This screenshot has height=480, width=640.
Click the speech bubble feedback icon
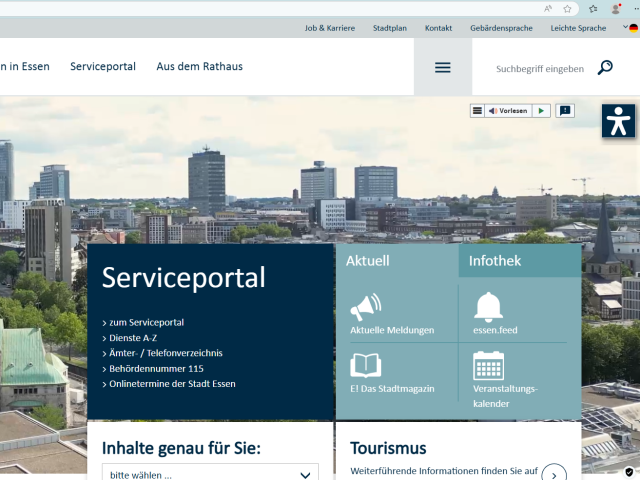point(565,111)
